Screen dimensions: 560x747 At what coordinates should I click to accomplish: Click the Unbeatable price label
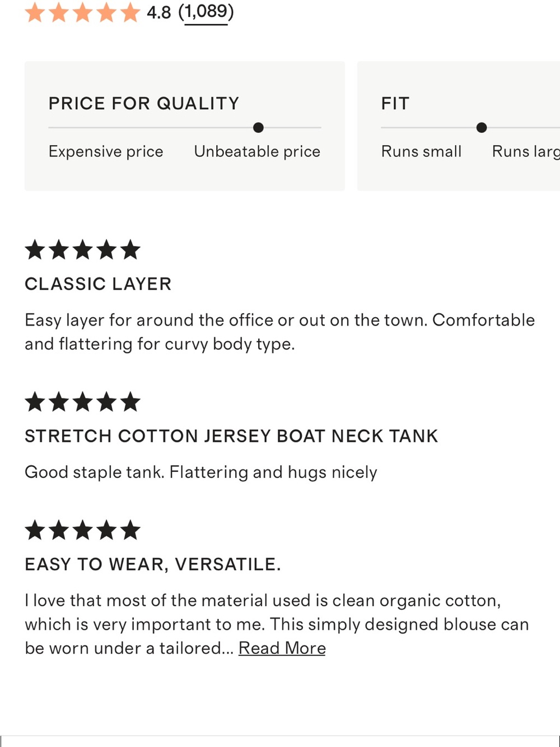pyautogui.click(x=257, y=152)
